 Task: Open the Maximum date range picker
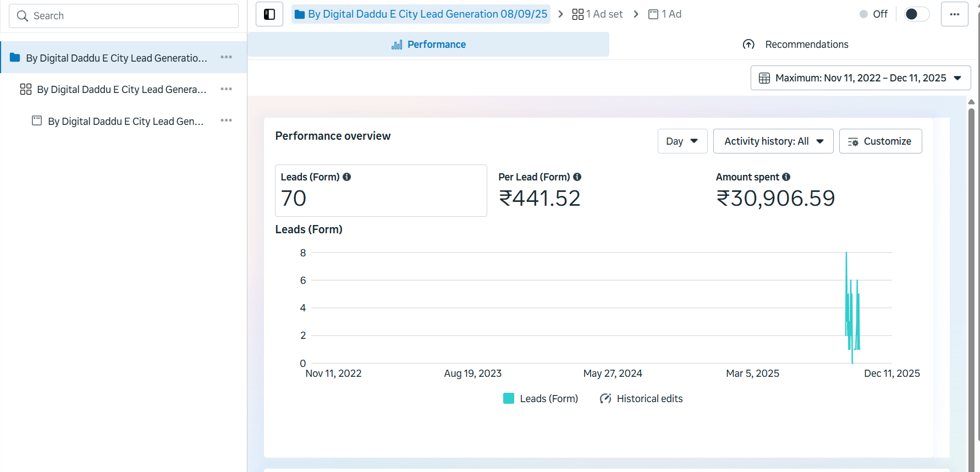(860, 78)
